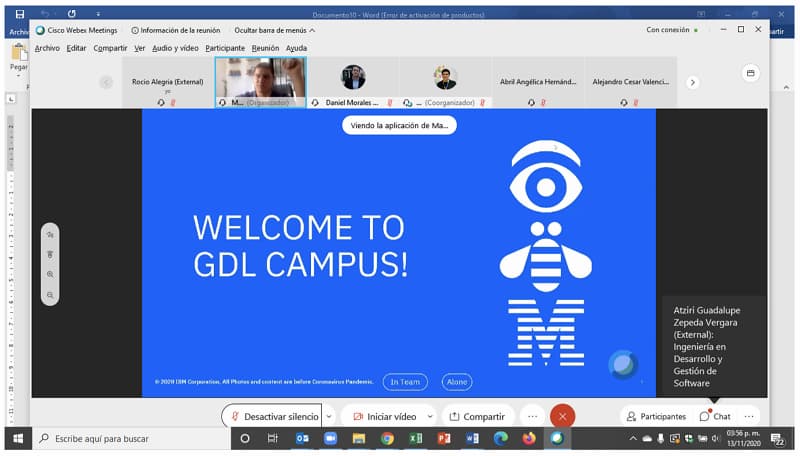Click the top icon on the side toolbar
The height and width of the screenshot is (456, 800).
pos(50,235)
